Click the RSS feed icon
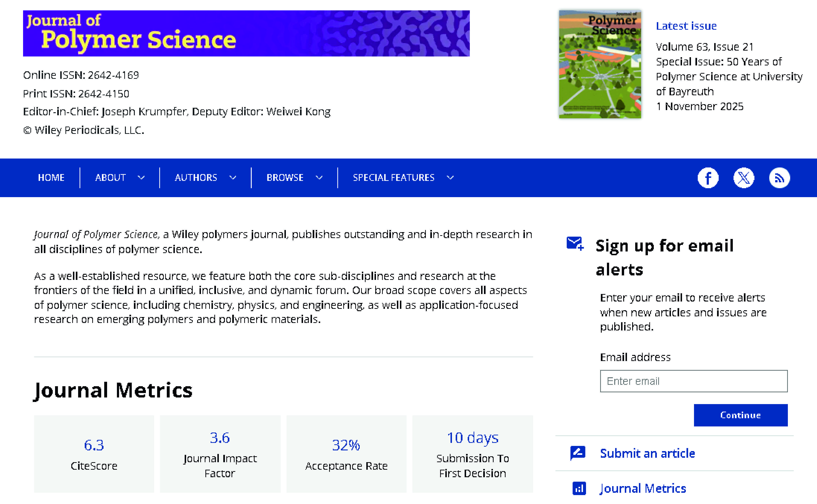Viewport: 817px width, 504px height. pyautogui.click(x=779, y=178)
